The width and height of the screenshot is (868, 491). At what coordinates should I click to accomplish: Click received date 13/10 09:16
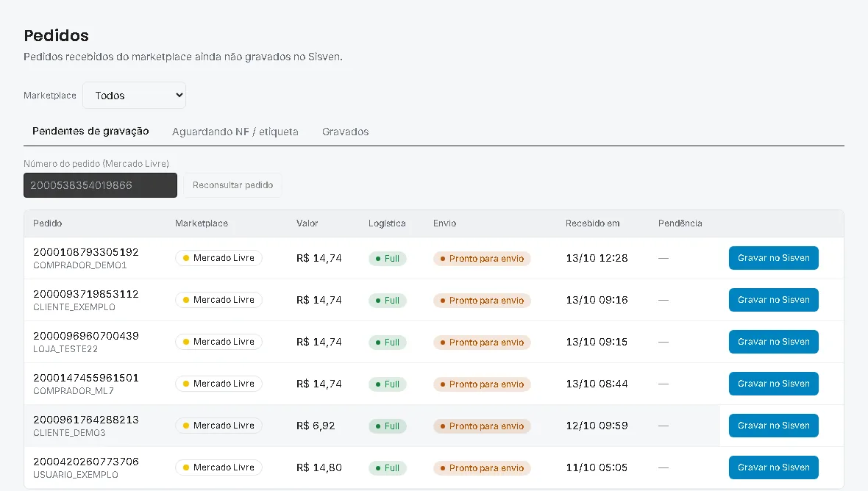click(x=597, y=300)
